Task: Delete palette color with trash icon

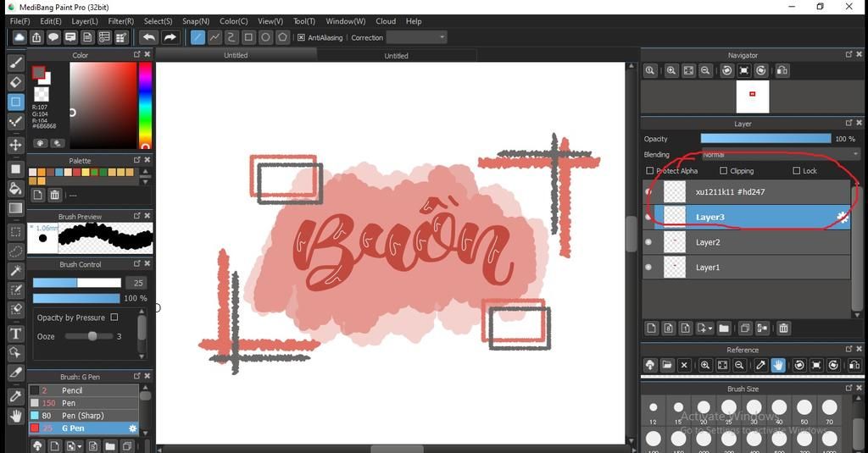Action: pyautogui.click(x=55, y=195)
